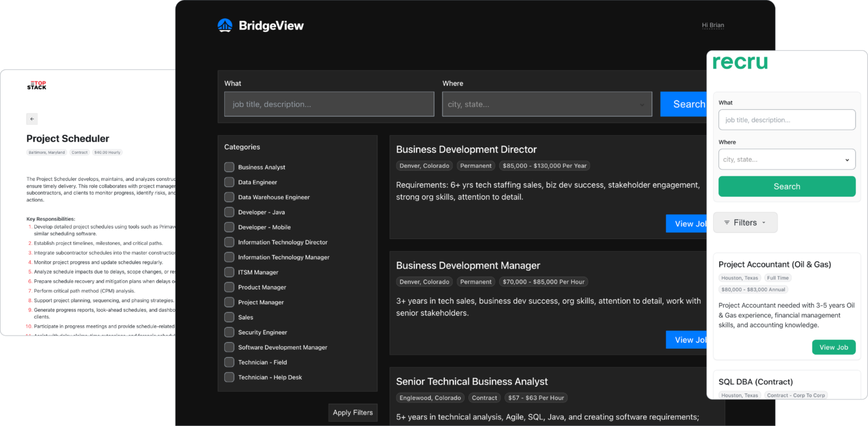The image size is (868, 426).
Task: Open BridgeView Where city, state dropdown
Action: 547,104
